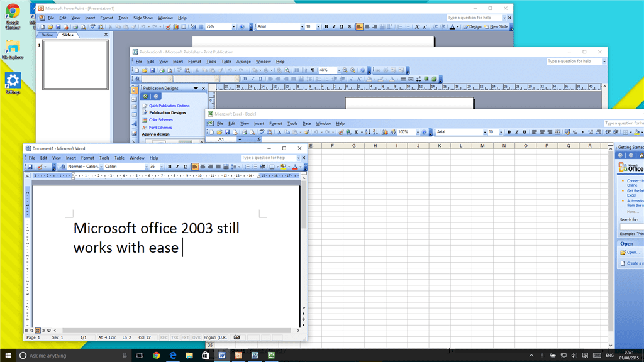Viewport: 644px width, 362px height.
Task: Toggle OVR overtype mode in Word status bar
Action: click(196, 337)
